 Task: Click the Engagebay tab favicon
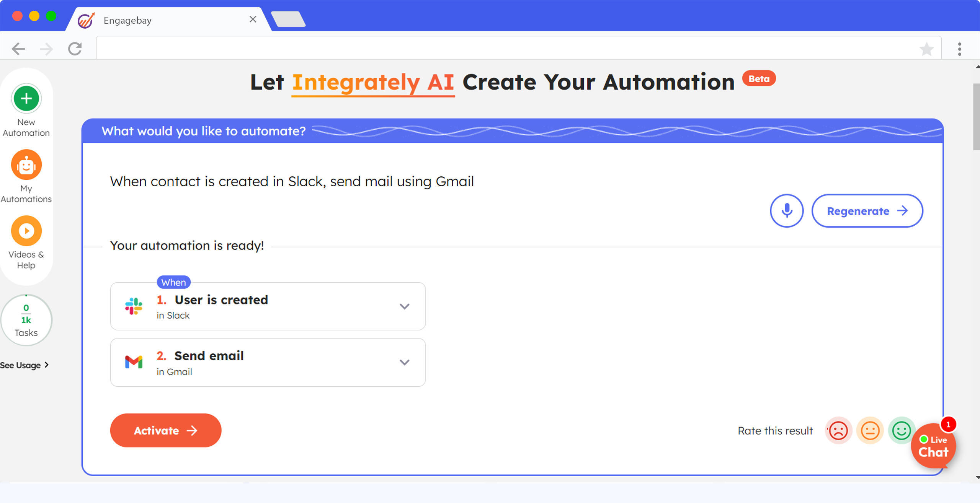[86, 20]
